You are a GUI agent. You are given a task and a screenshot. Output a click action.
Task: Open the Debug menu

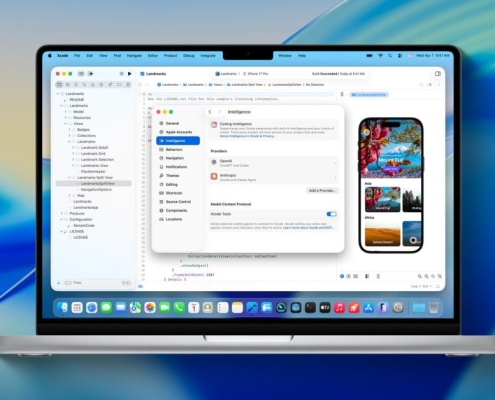click(189, 56)
